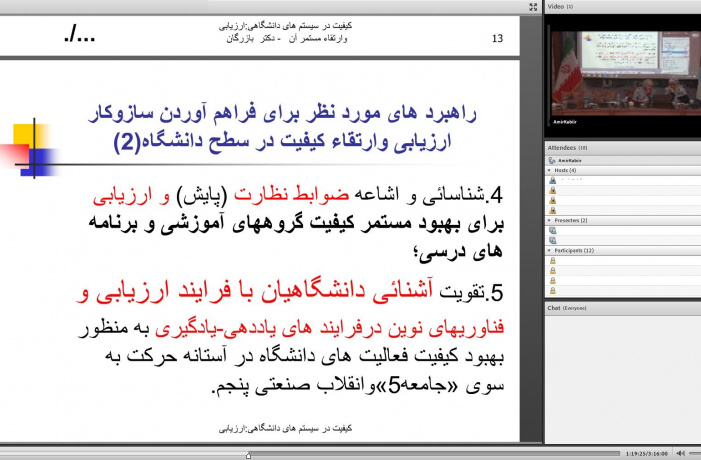Click inside the empty chat message area
This screenshot has width=701, height=460.
click(623, 378)
